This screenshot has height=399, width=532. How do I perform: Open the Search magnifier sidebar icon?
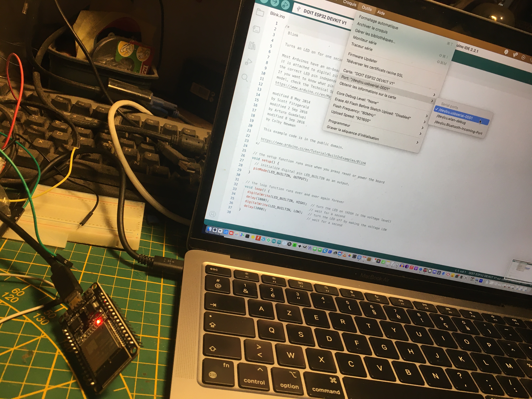(x=245, y=77)
